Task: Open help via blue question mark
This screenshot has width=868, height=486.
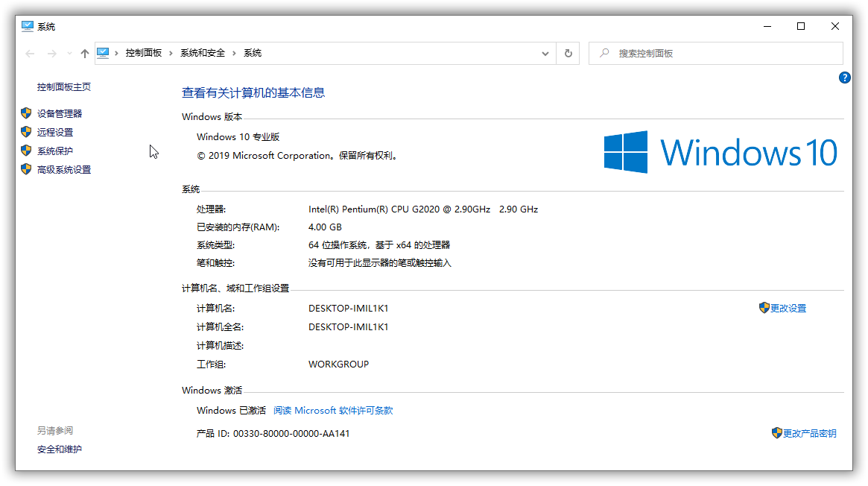Action: (844, 78)
